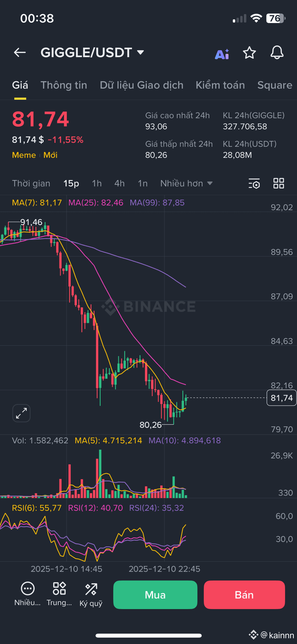Tap the 2025-12-10 14:45 time label
This screenshot has width=297, height=644.
pos(66,569)
